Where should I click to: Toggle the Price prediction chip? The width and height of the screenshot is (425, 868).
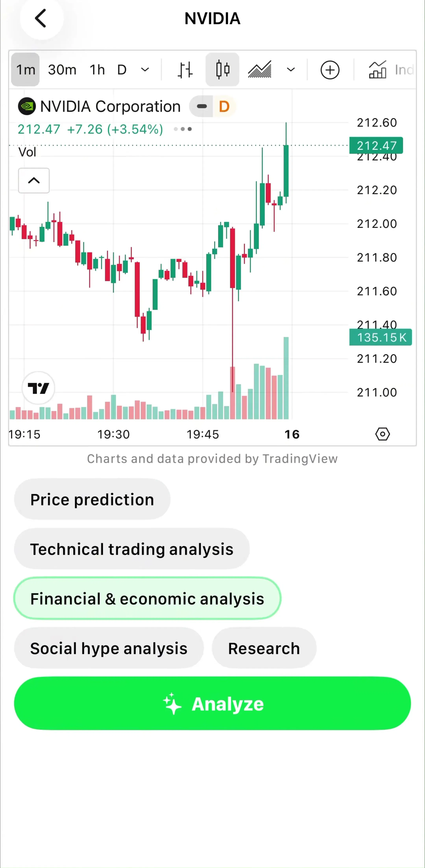point(92,499)
